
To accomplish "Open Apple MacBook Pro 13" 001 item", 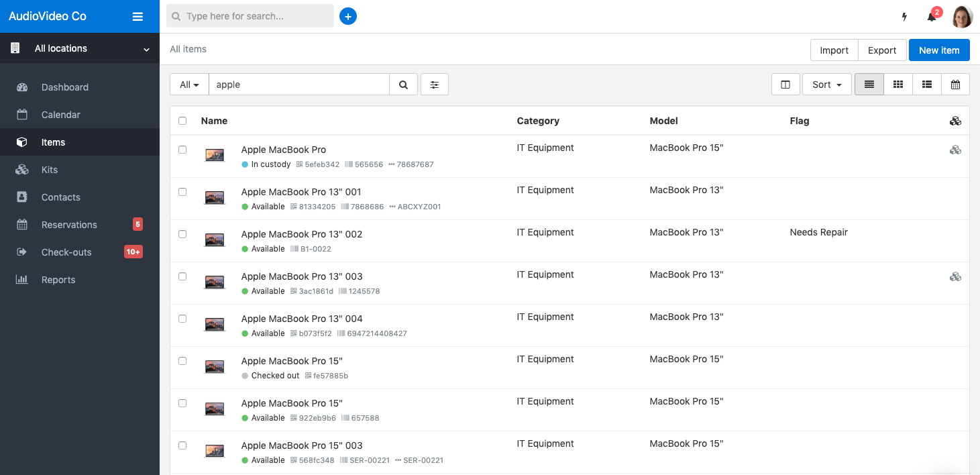I will (x=301, y=192).
